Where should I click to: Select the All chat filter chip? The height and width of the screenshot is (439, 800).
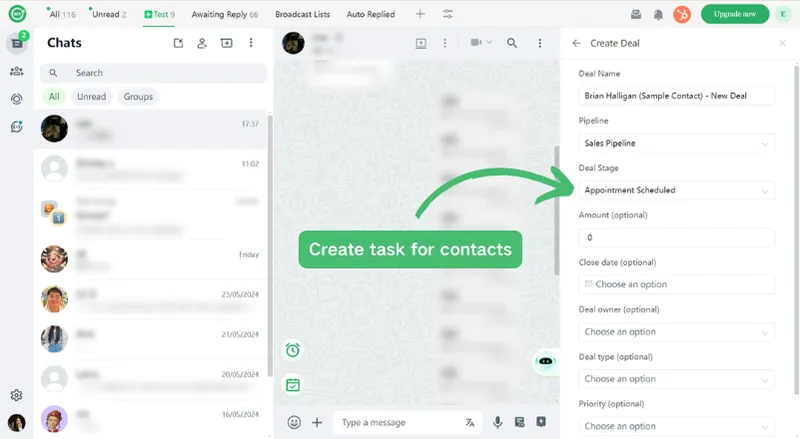(x=54, y=97)
